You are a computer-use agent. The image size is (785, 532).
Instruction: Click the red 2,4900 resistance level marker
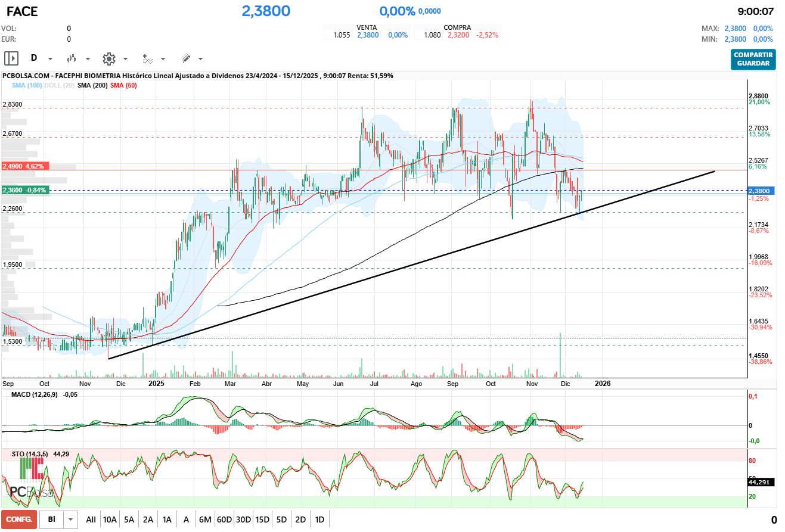26,167
